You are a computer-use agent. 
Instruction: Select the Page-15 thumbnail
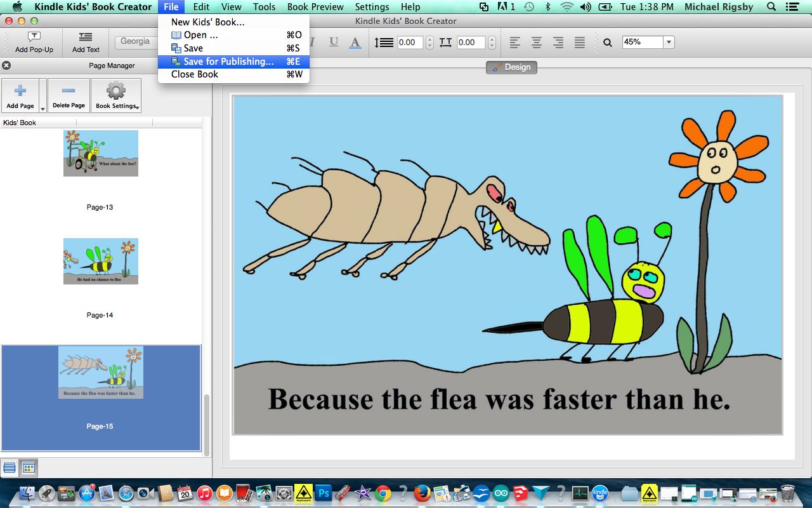tap(100, 372)
